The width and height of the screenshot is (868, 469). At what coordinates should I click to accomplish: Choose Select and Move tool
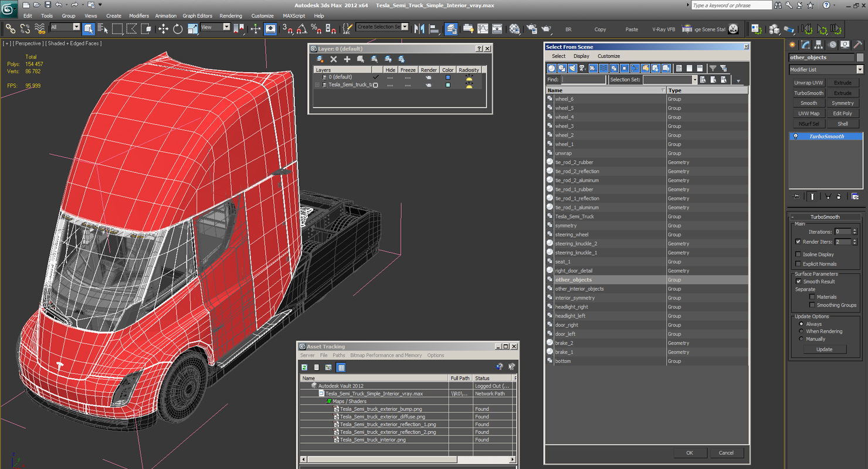click(163, 28)
